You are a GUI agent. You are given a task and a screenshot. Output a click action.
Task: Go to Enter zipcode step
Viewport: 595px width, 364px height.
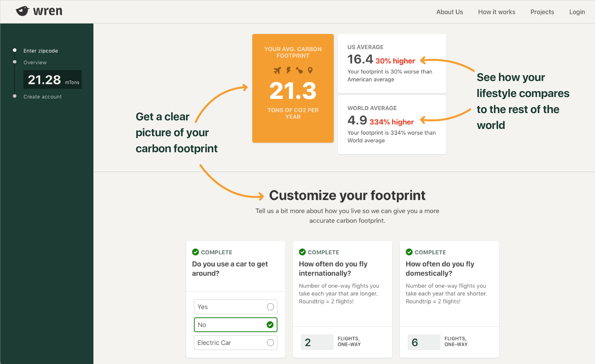(x=41, y=51)
